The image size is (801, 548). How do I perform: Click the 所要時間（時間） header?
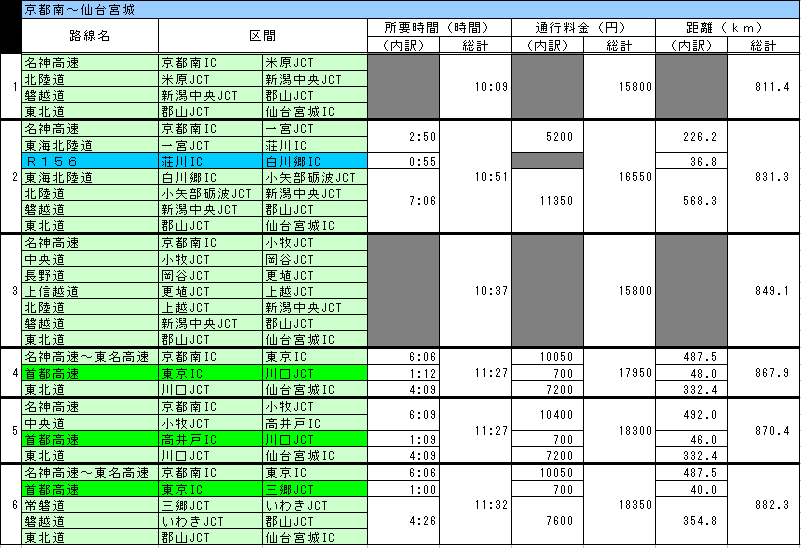pyautogui.click(x=439, y=28)
